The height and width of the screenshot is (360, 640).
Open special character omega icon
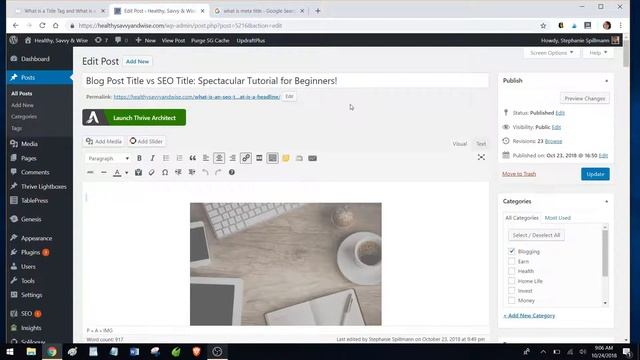click(165, 172)
